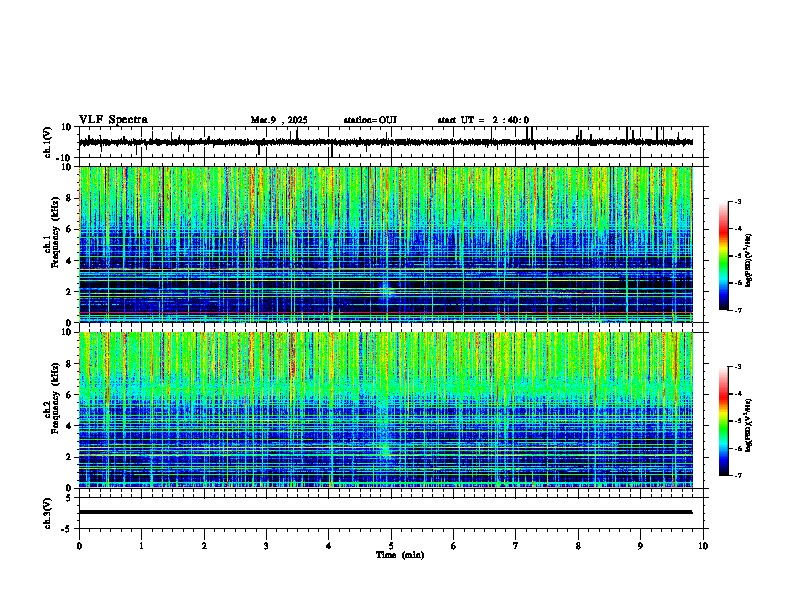The height and width of the screenshot is (612, 792).
Task: Click the 'station=OUJ' label
Action: click(370, 120)
